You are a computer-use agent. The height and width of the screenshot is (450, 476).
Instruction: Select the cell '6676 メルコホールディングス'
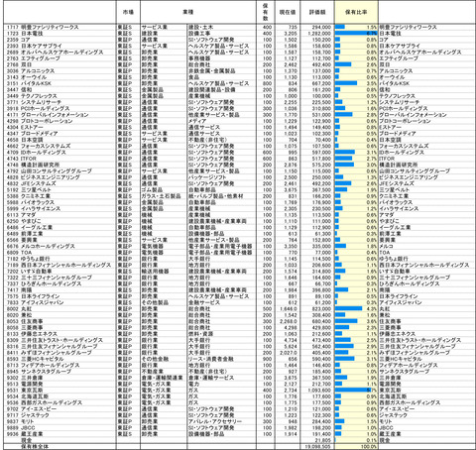(x=59, y=246)
